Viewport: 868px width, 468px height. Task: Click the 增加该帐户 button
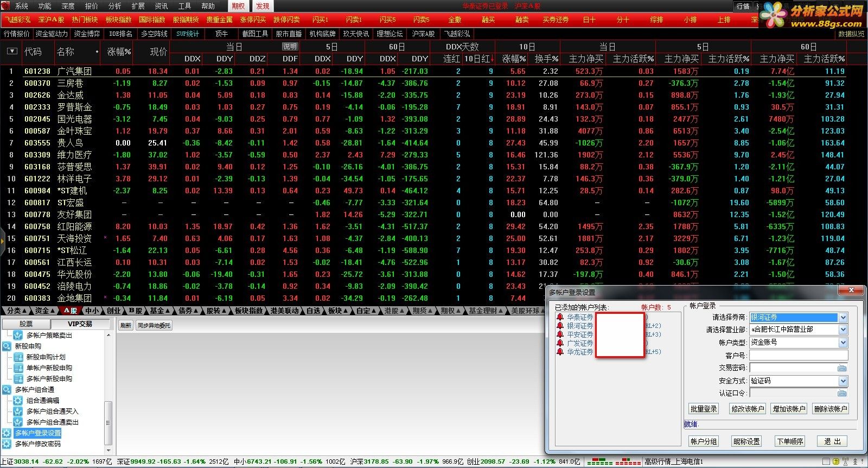(789, 409)
